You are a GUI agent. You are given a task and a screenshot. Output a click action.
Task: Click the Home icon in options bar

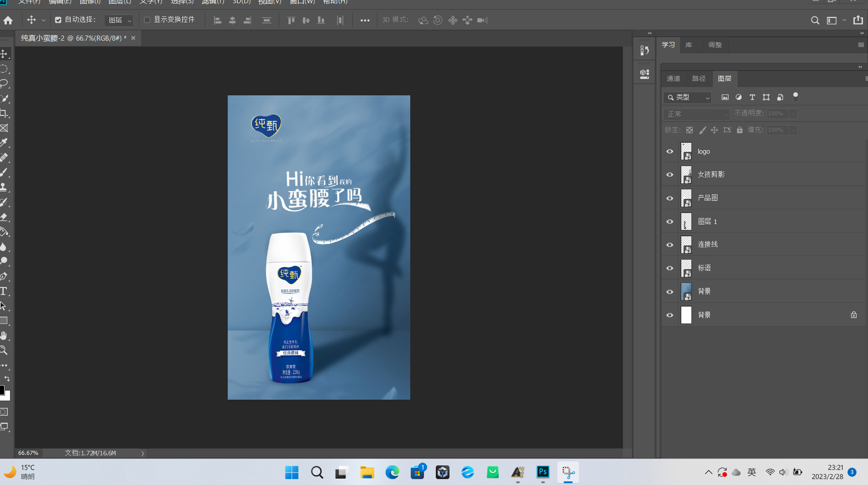(8, 20)
